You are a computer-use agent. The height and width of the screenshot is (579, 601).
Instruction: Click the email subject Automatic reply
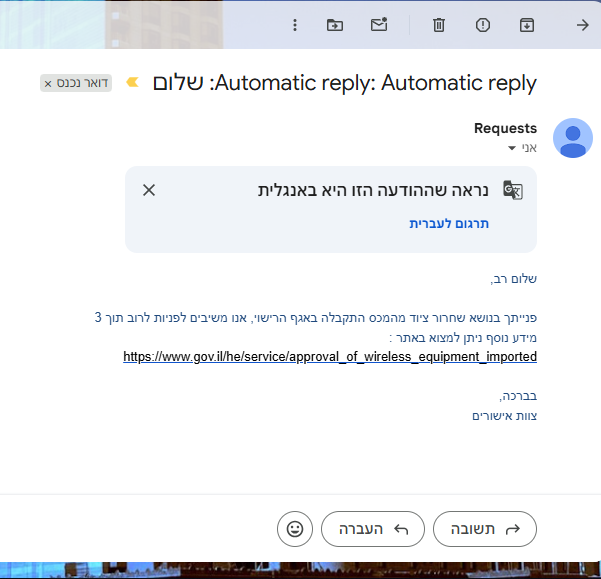(344, 83)
